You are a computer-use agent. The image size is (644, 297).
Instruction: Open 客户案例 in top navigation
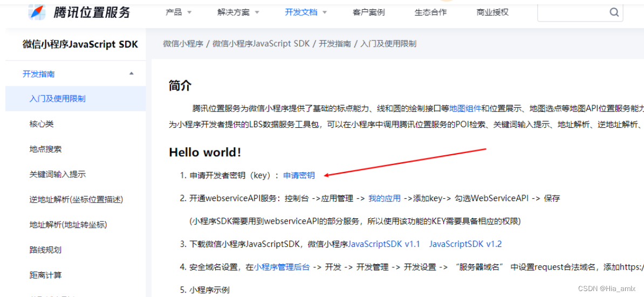point(368,12)
